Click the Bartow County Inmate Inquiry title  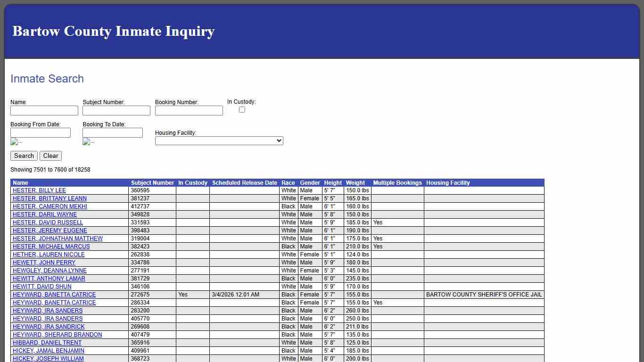coord(113,31)
